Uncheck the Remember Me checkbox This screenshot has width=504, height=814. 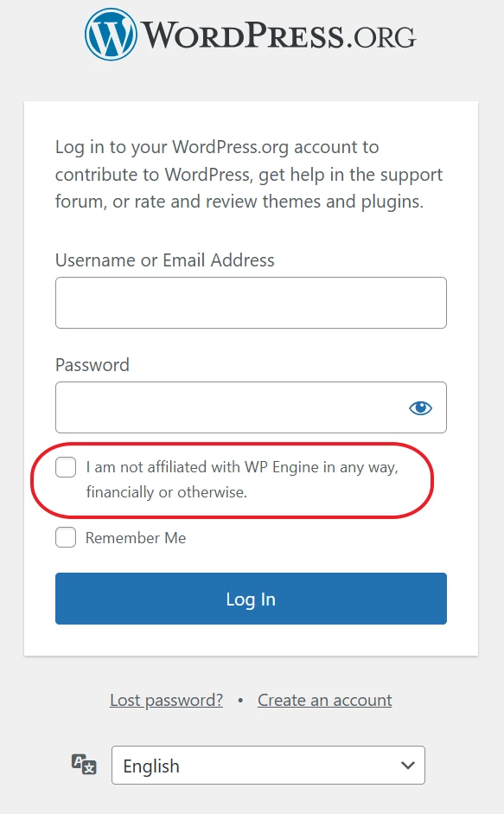pos(65,537)
